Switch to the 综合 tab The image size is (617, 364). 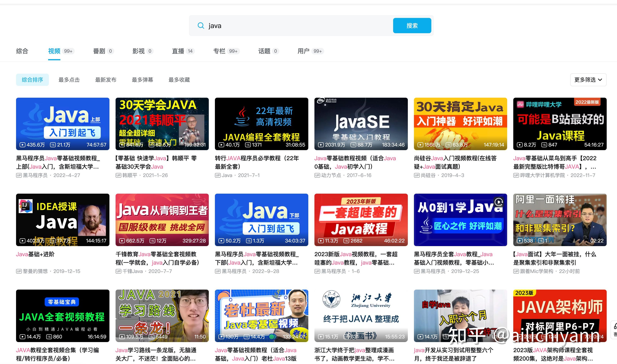22,51
